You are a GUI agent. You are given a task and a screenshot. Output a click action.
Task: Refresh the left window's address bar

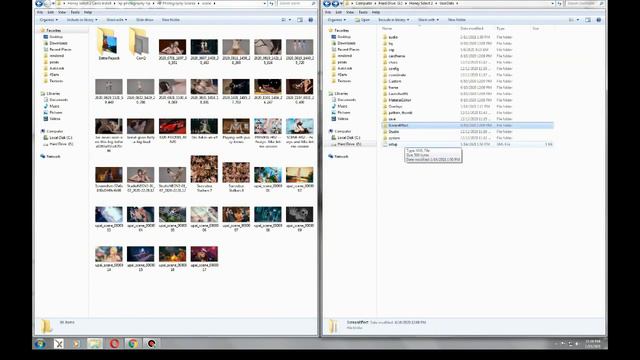tap(271, 3)
